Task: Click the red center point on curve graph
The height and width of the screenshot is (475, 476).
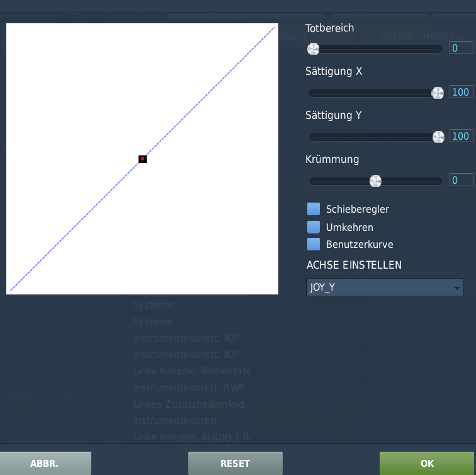Action: [142, 159]
